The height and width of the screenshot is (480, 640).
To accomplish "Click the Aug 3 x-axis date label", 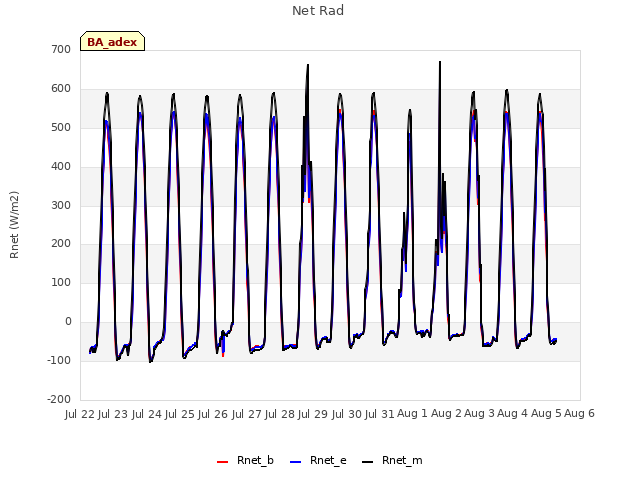I will 479,414.
